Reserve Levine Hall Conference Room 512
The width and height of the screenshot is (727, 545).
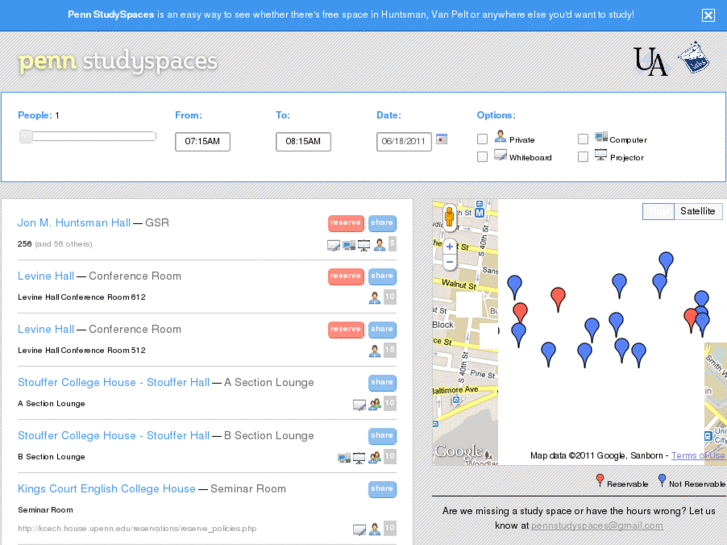(346, 329)
